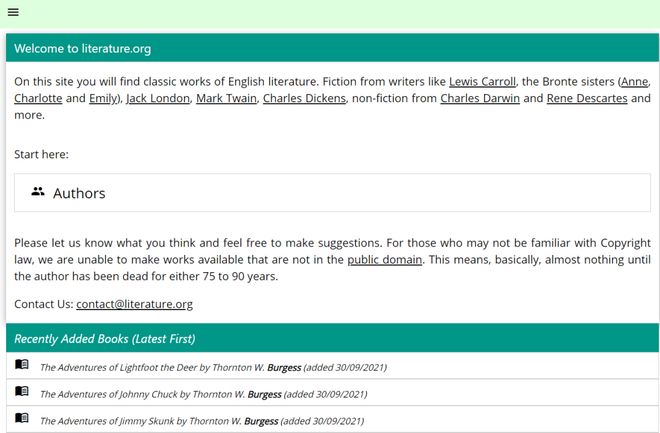This screenshot has width=660, height=433.
Task: Go to Jack London's page
Action: 158,98
